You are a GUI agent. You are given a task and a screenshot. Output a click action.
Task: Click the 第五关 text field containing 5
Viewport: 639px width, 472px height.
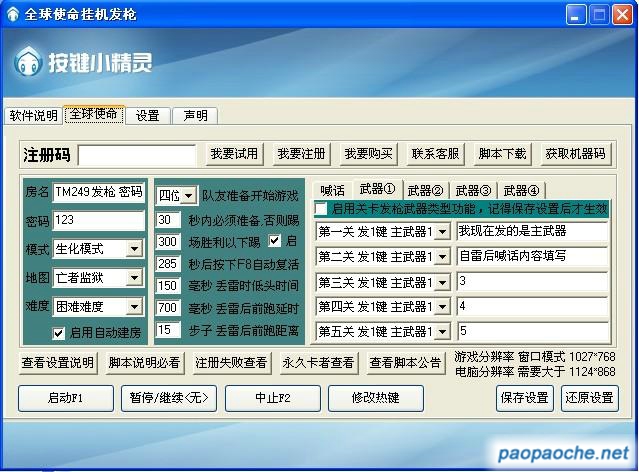(x=533, y=331)
